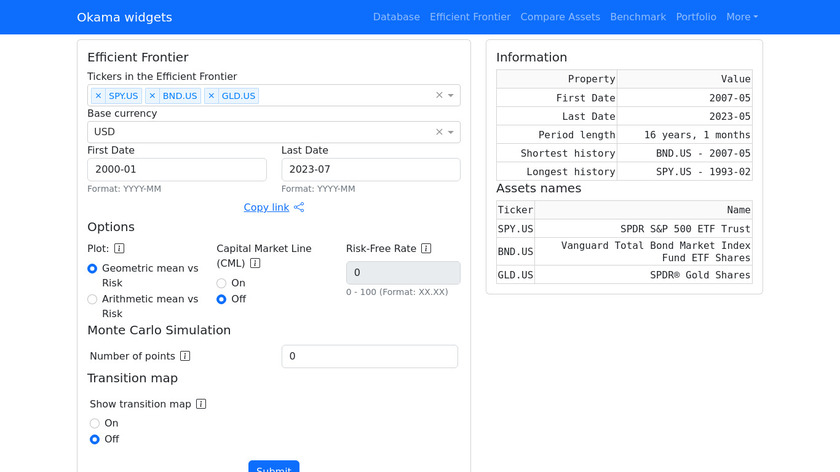Click the Risk-Free Rate info icon
This screenshot has height=472, width=840.
426,249
